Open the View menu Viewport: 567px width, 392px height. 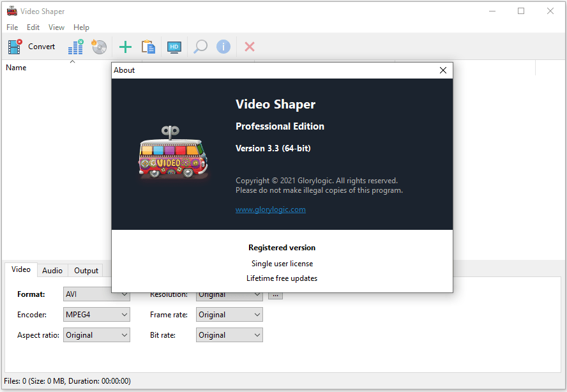[56, 27]
